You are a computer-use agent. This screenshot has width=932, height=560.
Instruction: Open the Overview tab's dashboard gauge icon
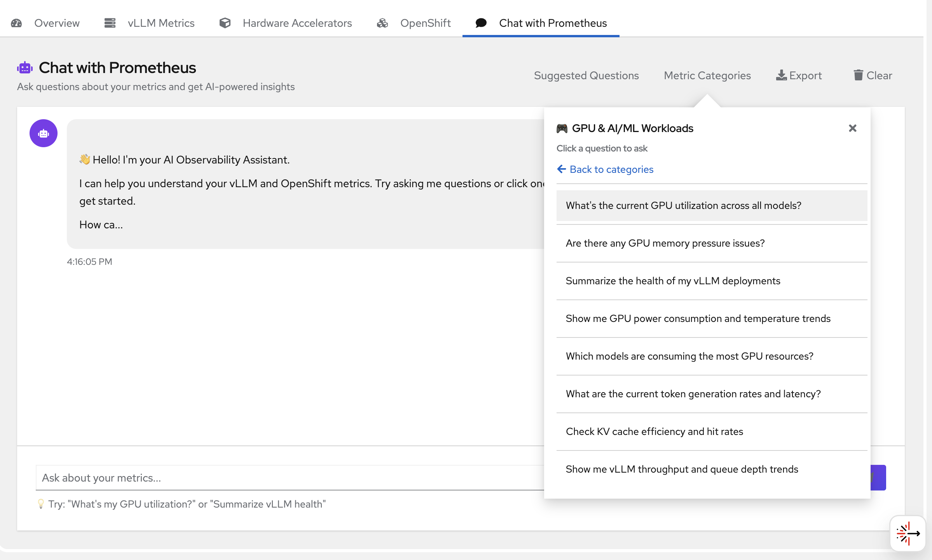(x=16, y=23)
